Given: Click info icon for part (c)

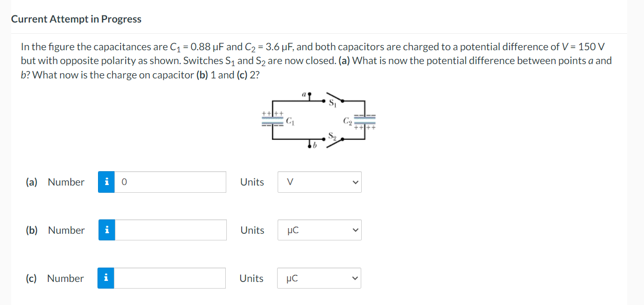Looking at the screenshot, I should click(106, 278).
